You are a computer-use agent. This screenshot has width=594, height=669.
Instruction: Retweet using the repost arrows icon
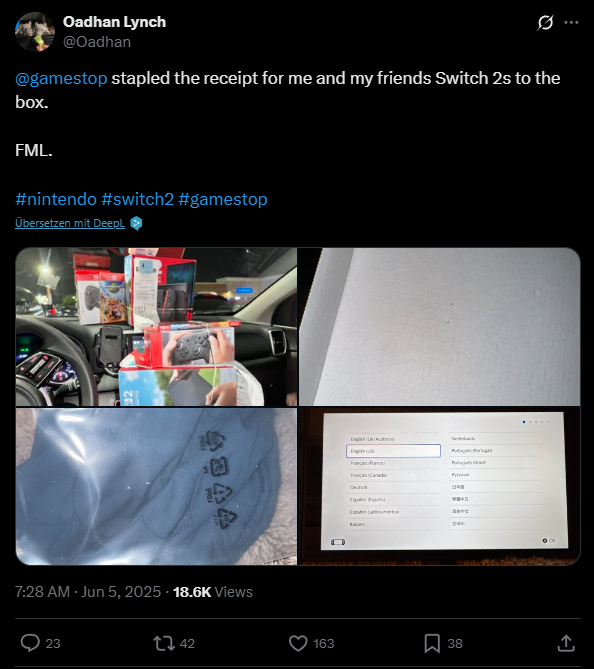(x=164, y=643)
